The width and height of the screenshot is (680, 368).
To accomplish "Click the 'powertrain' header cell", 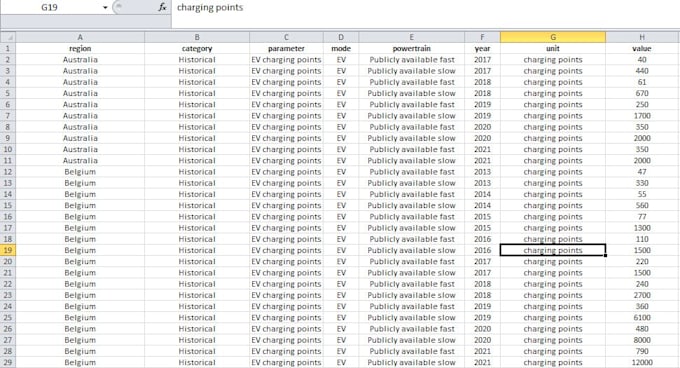I will pyautogui.click(x=412, y=49).
